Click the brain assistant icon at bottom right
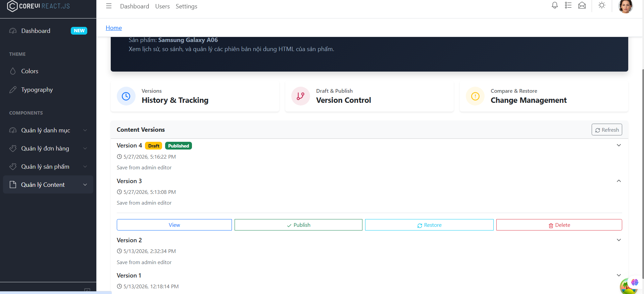644x294 pixels. [635, 282]
